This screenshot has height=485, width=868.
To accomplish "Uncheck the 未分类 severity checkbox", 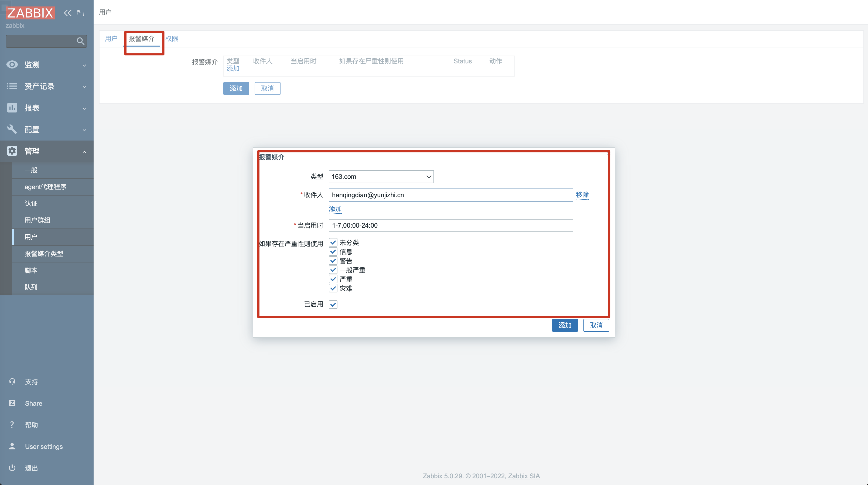I will (x=333, y=242).
